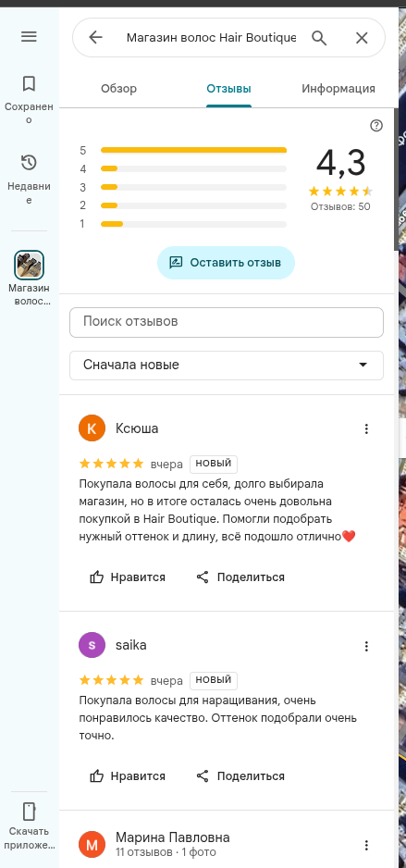Filter reviews by 3-star bar
The image size is (406, 868).
[x=184, y=187]
